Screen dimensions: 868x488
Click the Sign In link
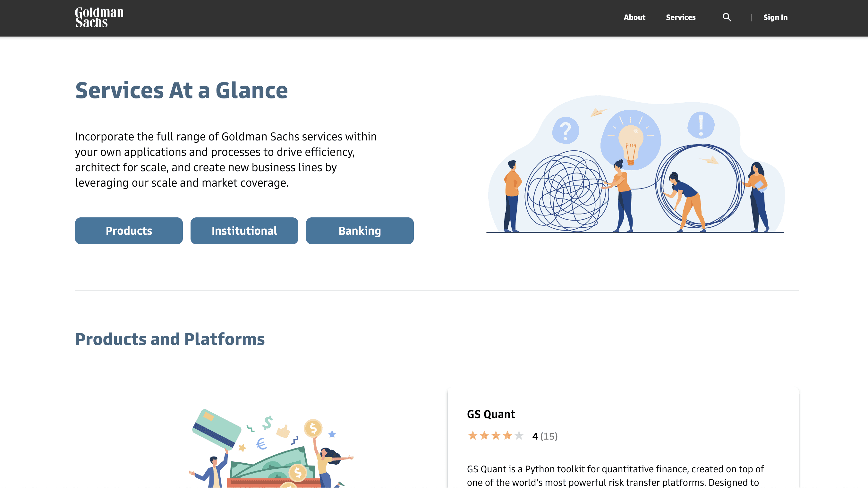[775, 17]
